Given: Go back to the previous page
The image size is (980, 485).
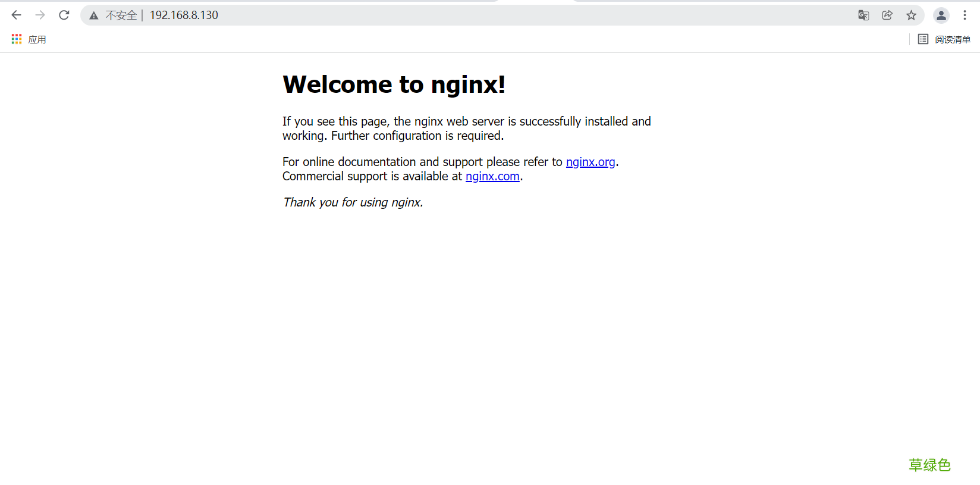Looking at the screenshot, I should 17,15.
